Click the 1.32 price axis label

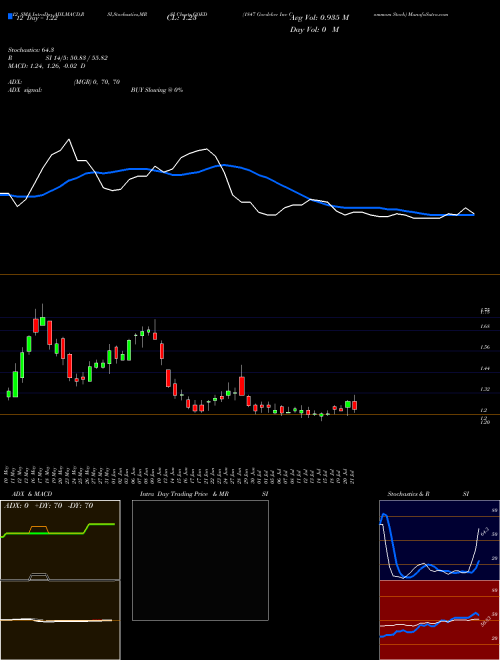[x=484, y=389]
